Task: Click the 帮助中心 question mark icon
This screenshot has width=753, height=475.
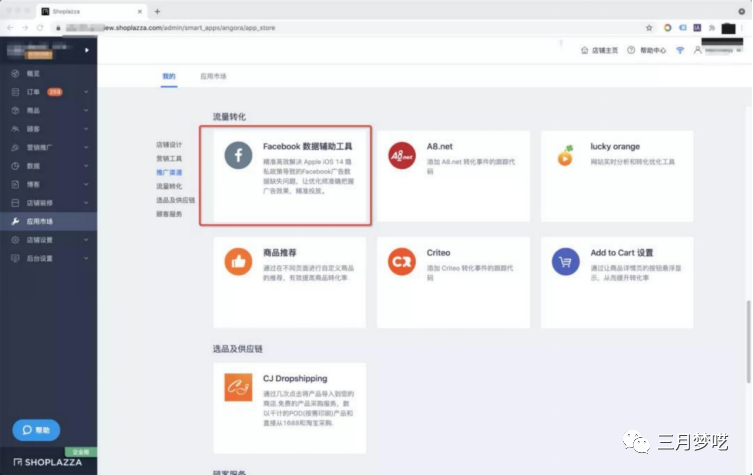Action: coord(631,50)
